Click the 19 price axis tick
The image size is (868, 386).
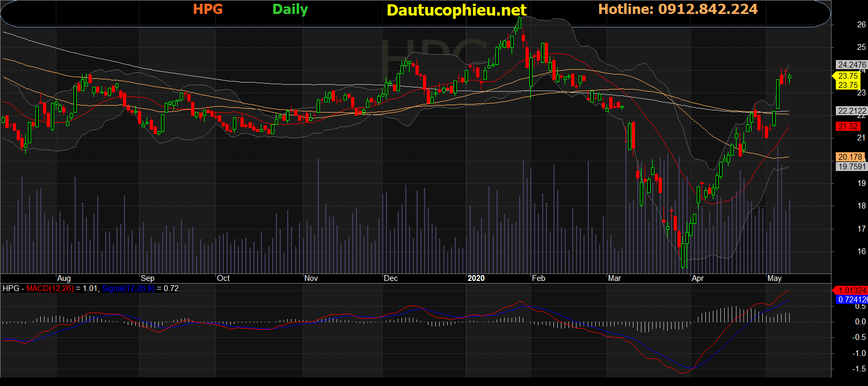click(861, 183)
